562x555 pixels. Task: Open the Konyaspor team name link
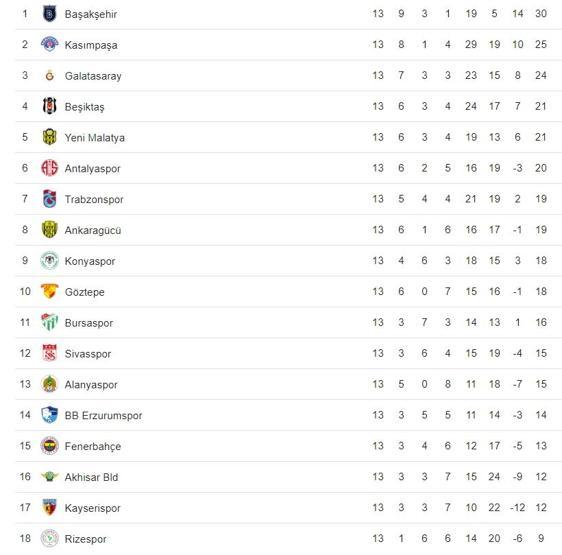90,261
